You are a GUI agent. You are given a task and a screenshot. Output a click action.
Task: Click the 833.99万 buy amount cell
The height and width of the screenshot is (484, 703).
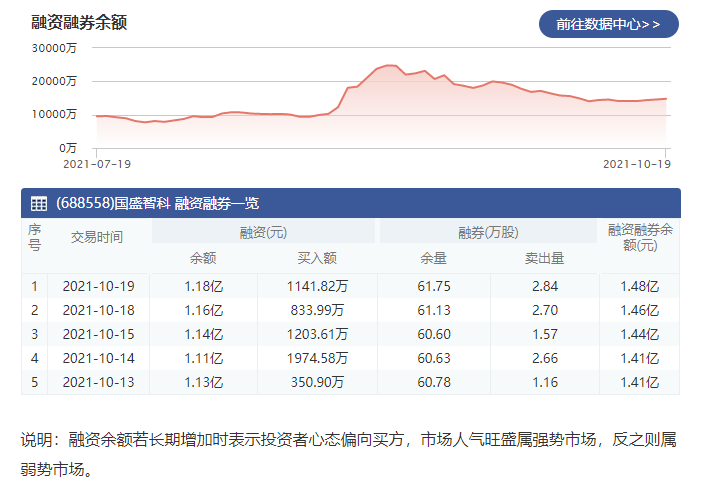tap(317, 310)
